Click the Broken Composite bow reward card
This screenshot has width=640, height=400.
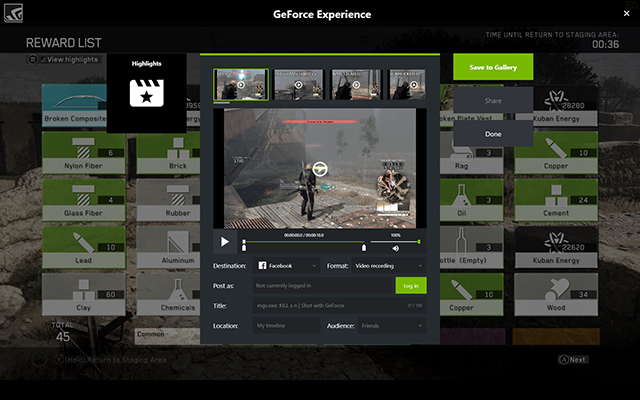(74, 105)
